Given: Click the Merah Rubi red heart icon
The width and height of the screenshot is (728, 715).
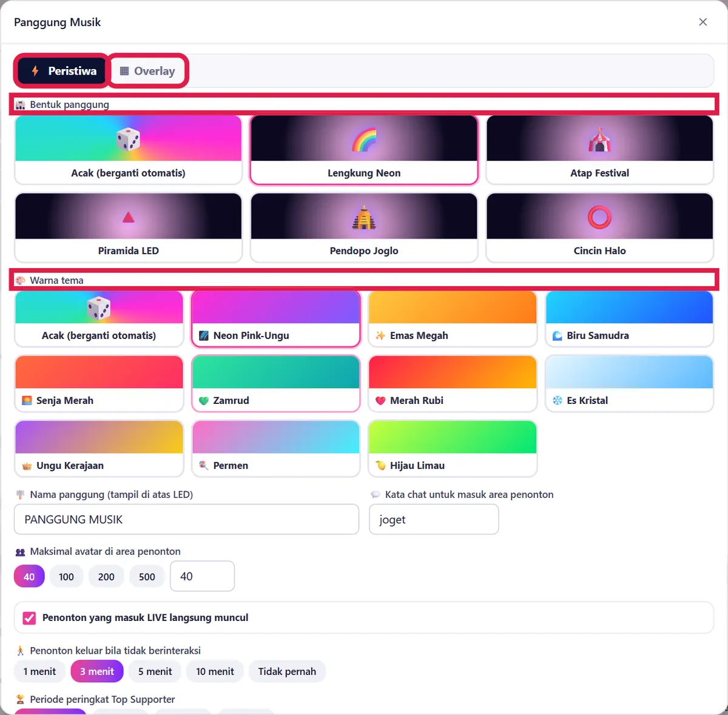Looking at the screenshot, I should (x=380, y=400).
